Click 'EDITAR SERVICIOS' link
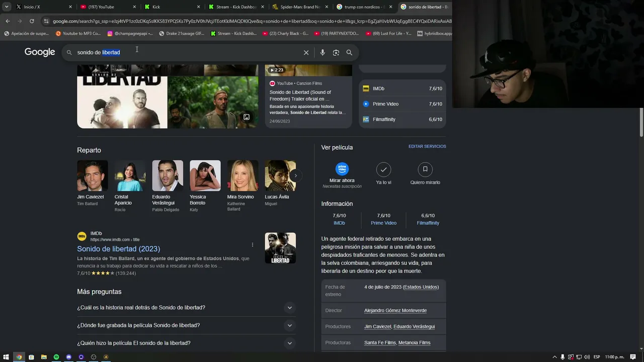644x362 pixels. point(427,146)
